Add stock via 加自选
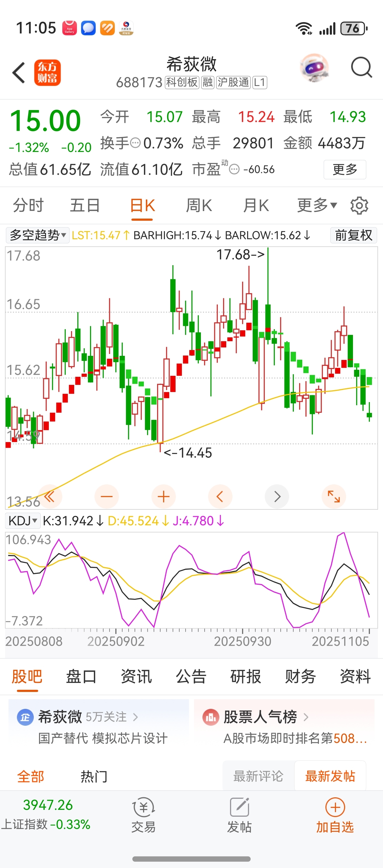Viewport: 383px width, 868px height. [x=335, y=815]
